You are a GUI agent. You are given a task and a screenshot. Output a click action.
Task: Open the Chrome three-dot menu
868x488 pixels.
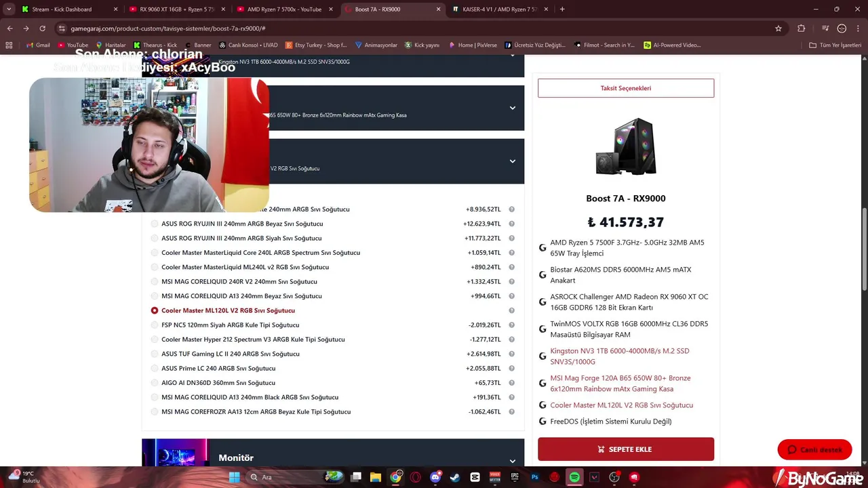[x=858, y=28]
